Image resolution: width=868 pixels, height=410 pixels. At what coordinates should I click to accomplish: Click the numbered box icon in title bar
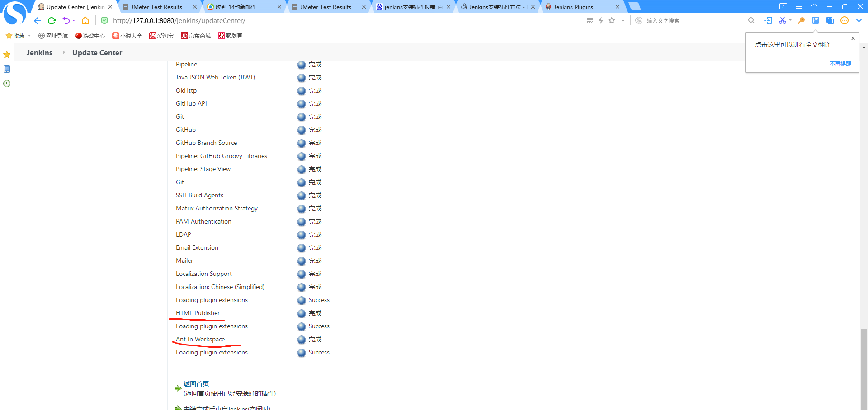click(x=783, y=7)
